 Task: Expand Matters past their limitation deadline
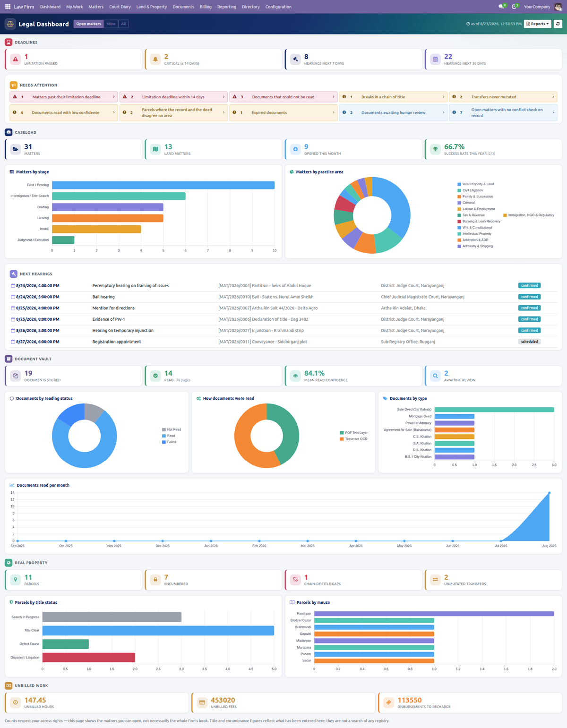click(x=64, y=97)
